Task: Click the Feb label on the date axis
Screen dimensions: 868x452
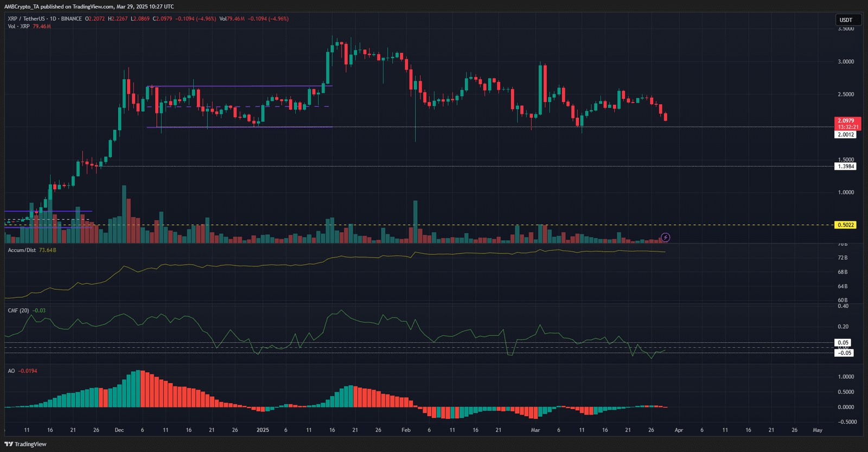Action: pos(406,430)
